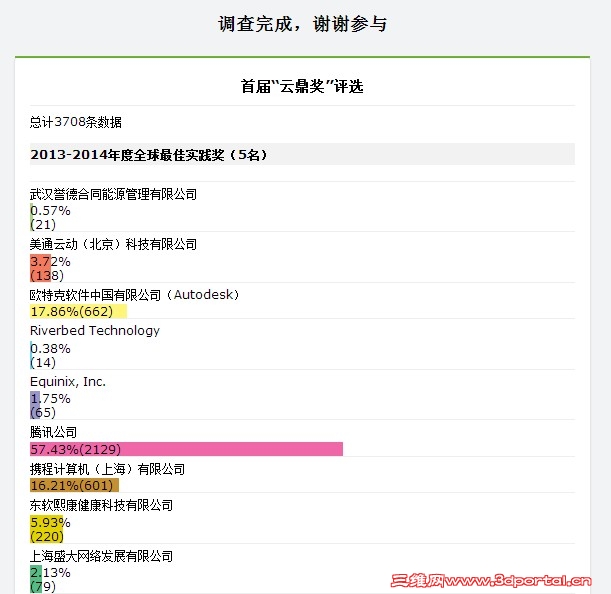The height and width of the screenshot is (594, 611).
Task: Click the brown Ctrip 16.21% bar
Action: 74,485
